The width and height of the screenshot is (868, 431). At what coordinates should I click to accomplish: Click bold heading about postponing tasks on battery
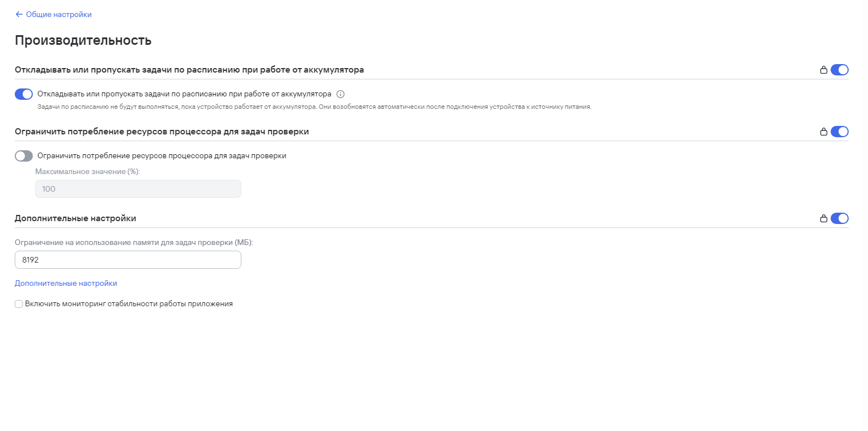click(x=189, y=70)
